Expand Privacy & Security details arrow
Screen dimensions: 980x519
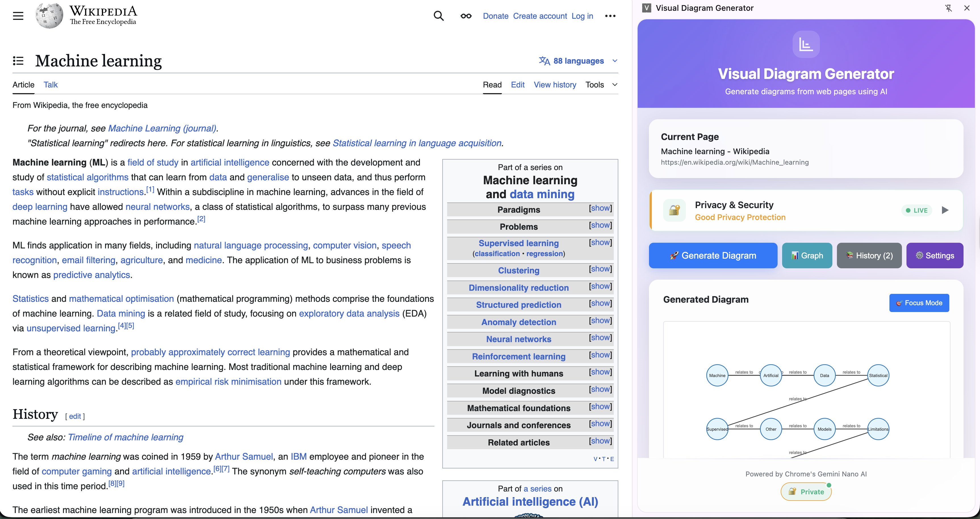coord(945,210)
